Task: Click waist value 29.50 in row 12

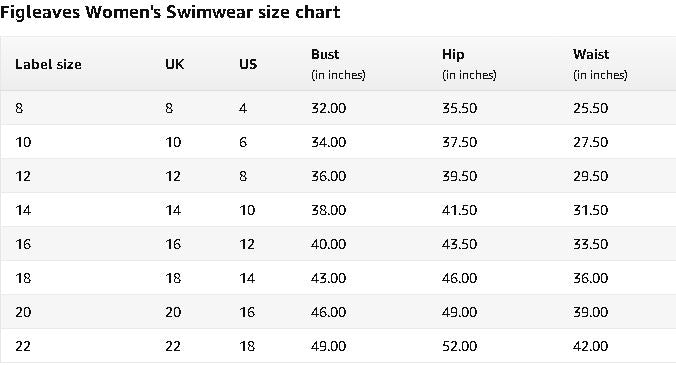Action: pos(591,176)
